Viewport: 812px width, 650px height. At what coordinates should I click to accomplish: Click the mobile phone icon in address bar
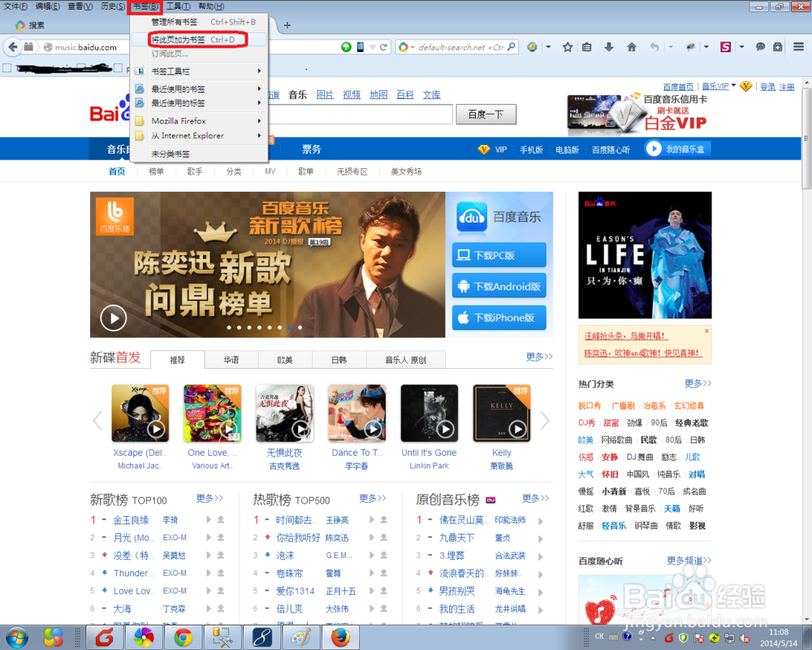(360, 47)
